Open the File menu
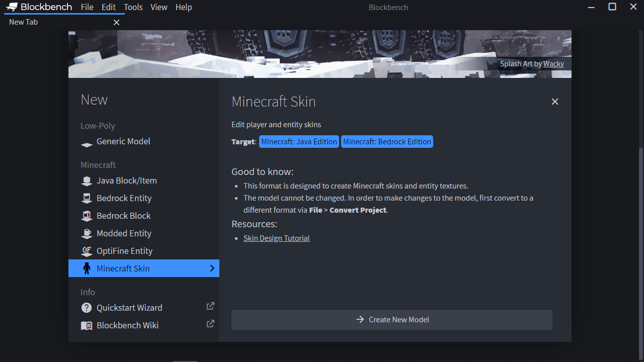 (87, 7)
